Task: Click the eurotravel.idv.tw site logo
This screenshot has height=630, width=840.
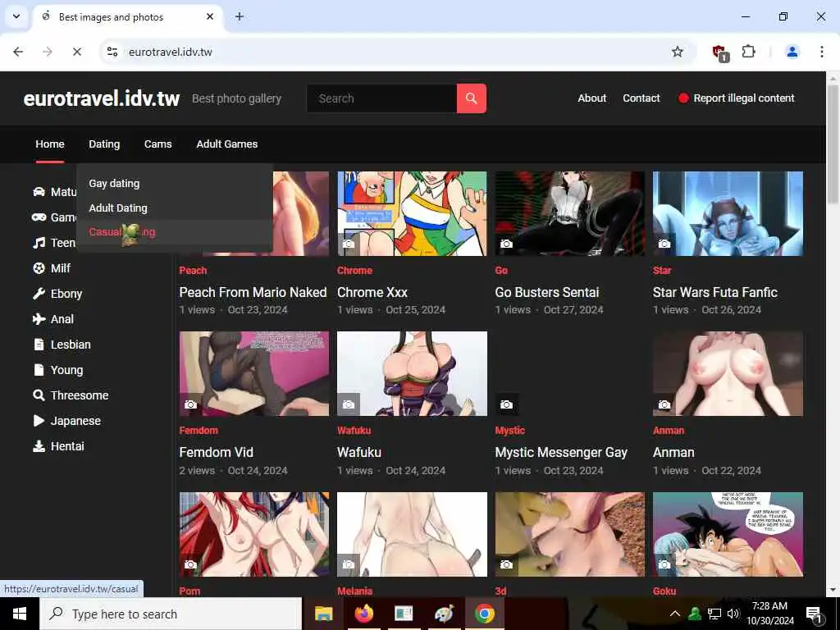Action: tap(102, 98)
